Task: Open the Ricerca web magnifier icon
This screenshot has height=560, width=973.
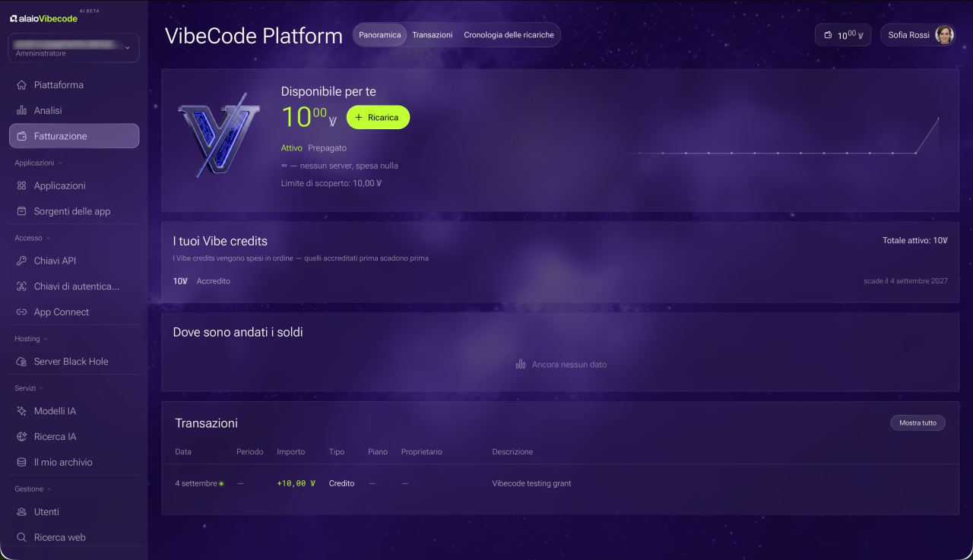Action: pos(21,537)
